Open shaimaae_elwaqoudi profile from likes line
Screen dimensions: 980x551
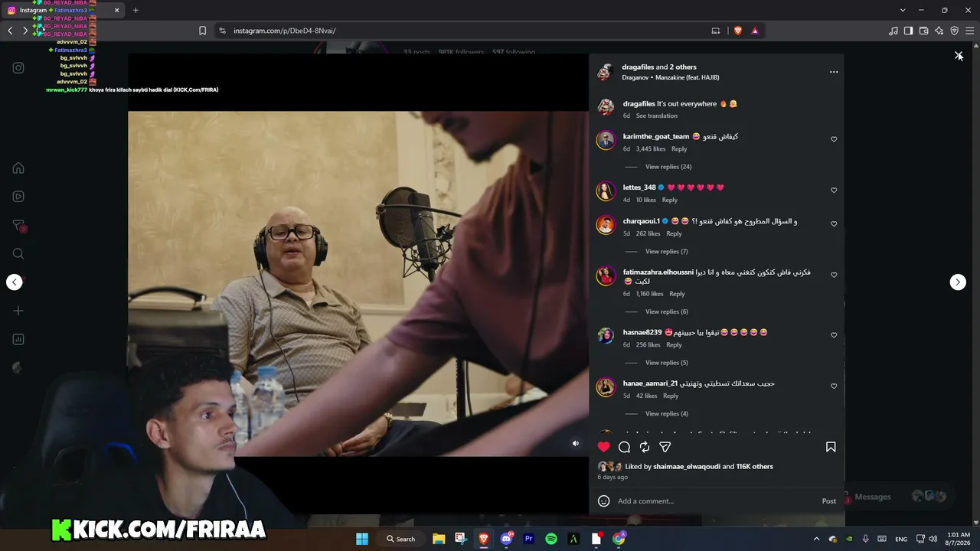(687, 467)
